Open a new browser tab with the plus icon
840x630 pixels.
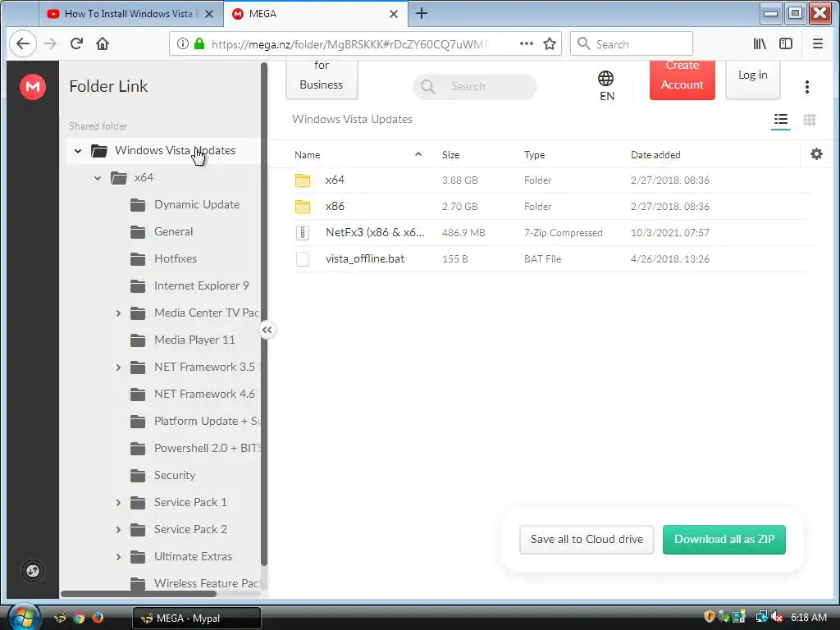coord(422,13)
